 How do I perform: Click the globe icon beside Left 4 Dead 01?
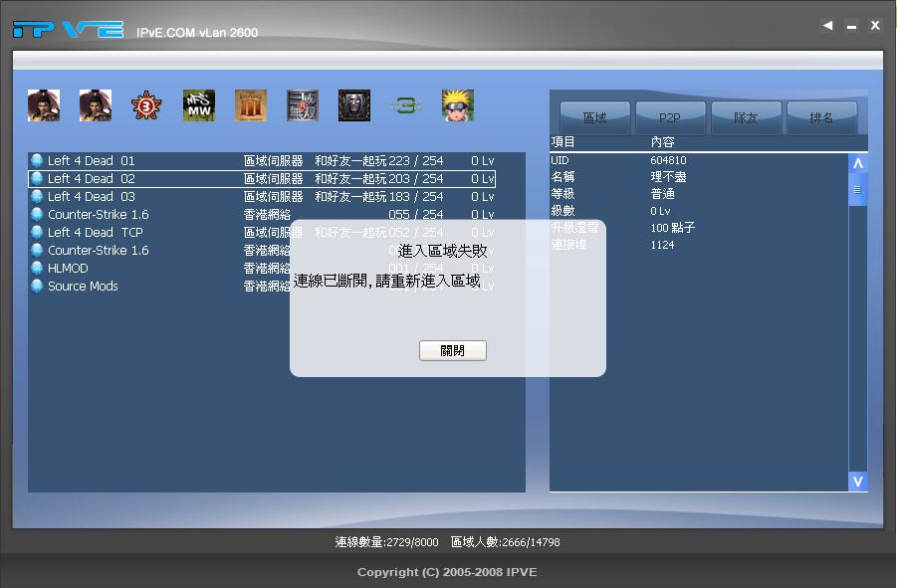(x=37, y=160)
